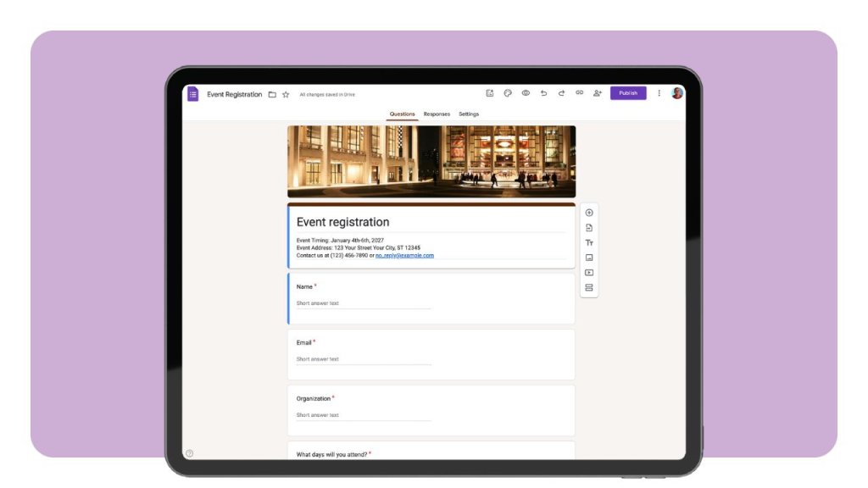868x488 pixels.
Task: Add a new question using the plus icon
Action: (587, 211)
